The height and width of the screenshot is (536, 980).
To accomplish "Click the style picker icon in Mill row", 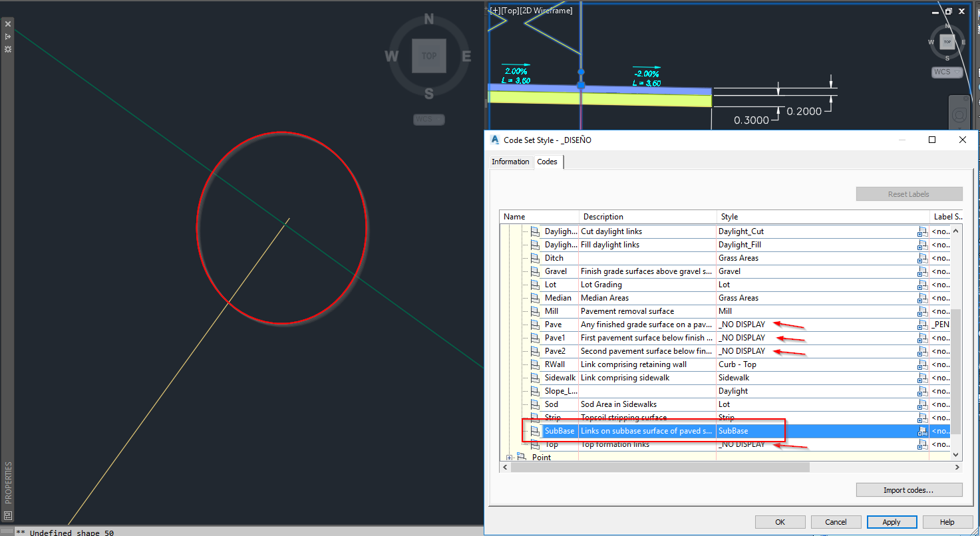I will point(922,311).
